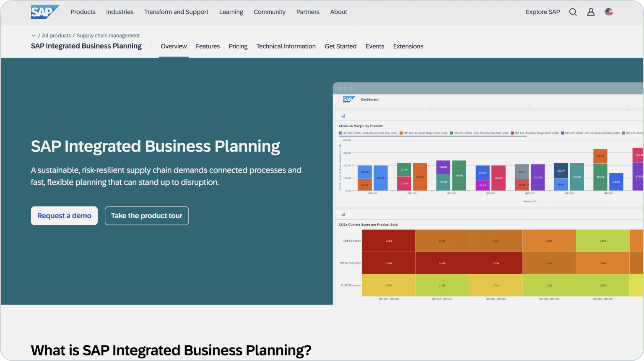644x361 pixels.
Task: Switch to the Pricing tab
Action: [238, 46]
